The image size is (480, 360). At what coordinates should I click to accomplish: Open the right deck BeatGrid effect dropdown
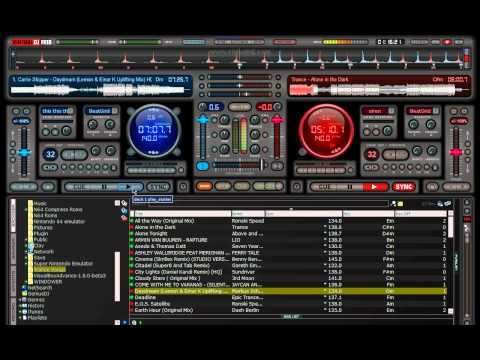tap(436, 110)
